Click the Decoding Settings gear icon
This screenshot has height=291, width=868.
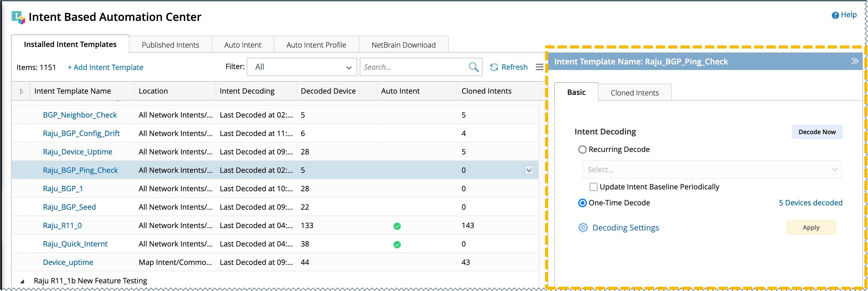(x=583, y=228)
